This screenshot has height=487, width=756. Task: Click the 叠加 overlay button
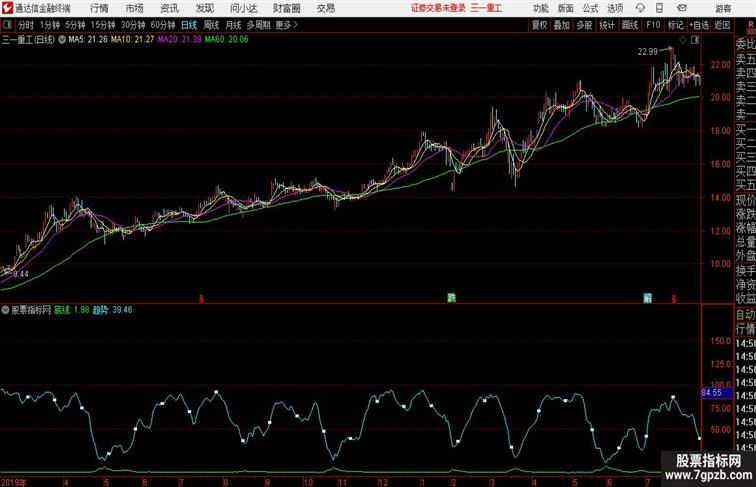(x=562, y=25)
